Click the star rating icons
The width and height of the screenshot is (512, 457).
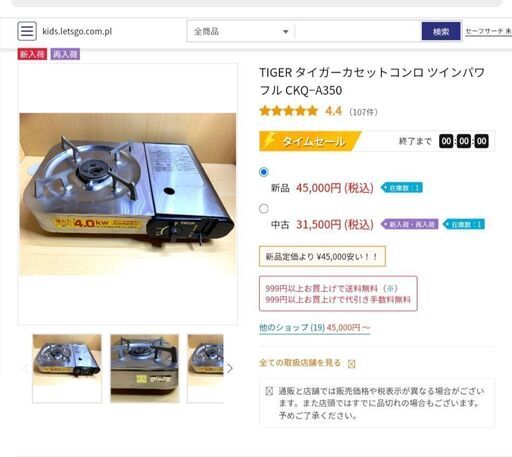[x=289, y=111]
